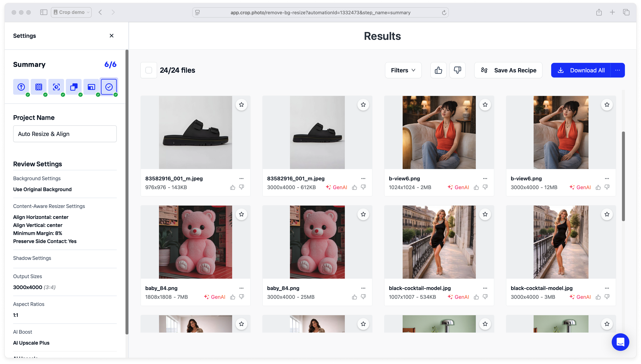Close the Settings panel
Image resolution: width=641 pixels, height=364 pixels.
tap(112, 36)
